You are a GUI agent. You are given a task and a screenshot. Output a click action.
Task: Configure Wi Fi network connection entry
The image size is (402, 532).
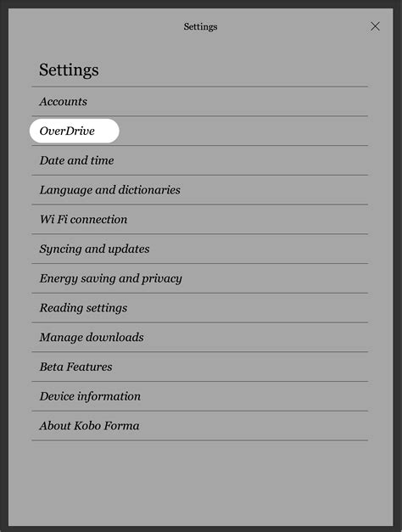coord(200,219)
